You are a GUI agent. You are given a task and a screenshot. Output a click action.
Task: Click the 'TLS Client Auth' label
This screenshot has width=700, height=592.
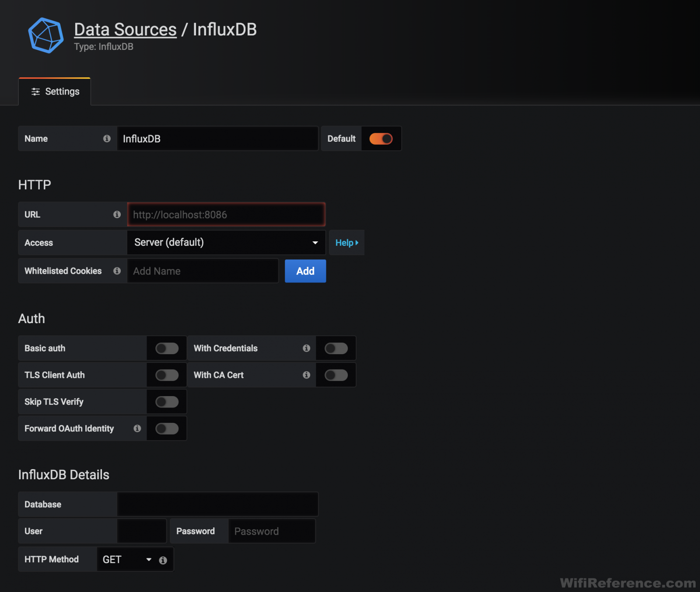click(55, 375)
